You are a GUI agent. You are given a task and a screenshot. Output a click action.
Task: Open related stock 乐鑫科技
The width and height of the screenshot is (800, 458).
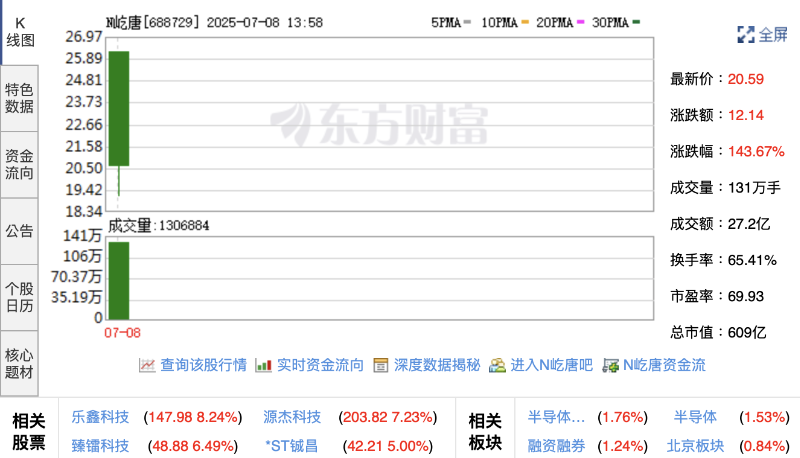click(101, 417)
